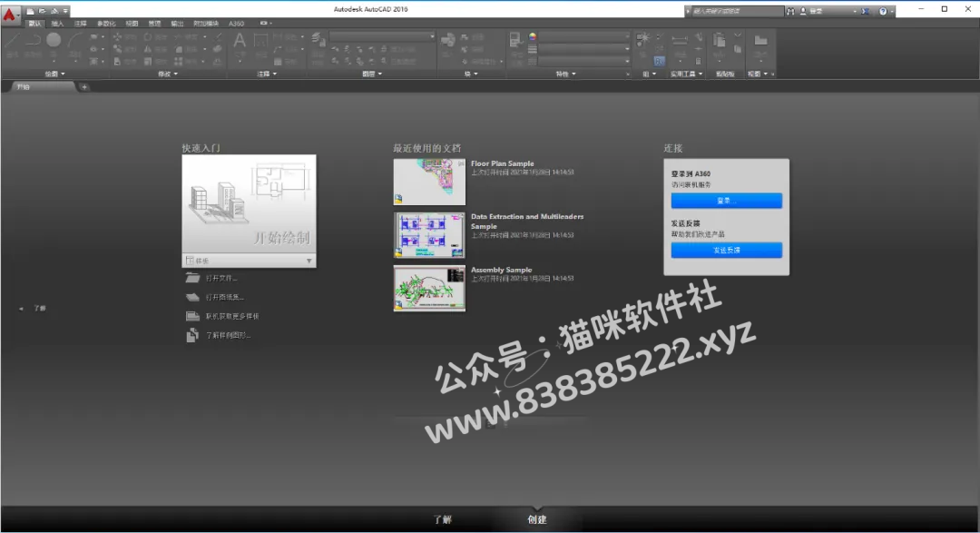
Task: Switch to the 管理 ribbon tab
Action: [154, 23]
